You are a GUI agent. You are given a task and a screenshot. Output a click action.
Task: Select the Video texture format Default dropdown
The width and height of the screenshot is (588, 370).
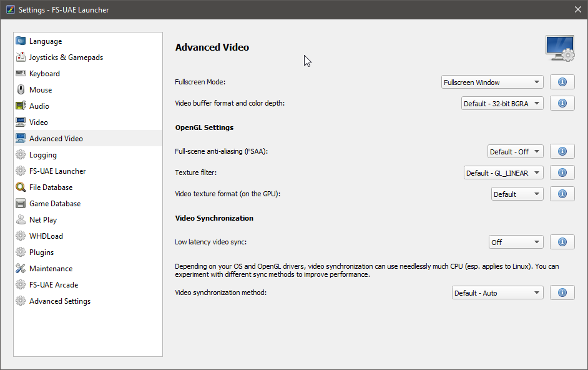(517, 194)
